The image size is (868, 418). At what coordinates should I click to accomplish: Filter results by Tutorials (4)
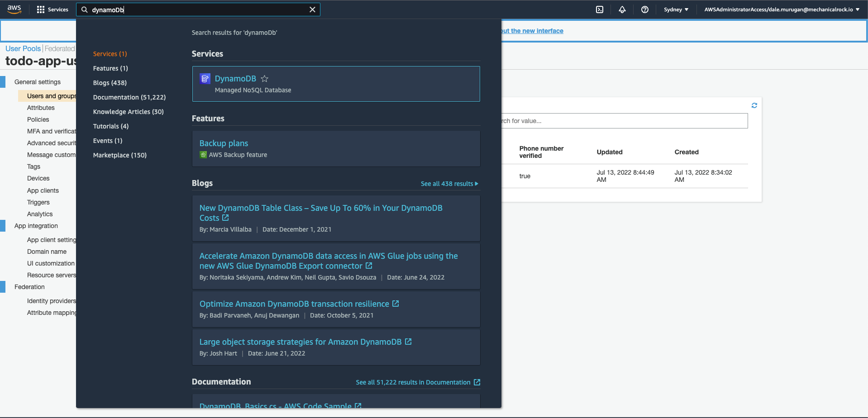pyautogui.click(x=111, y=126)
